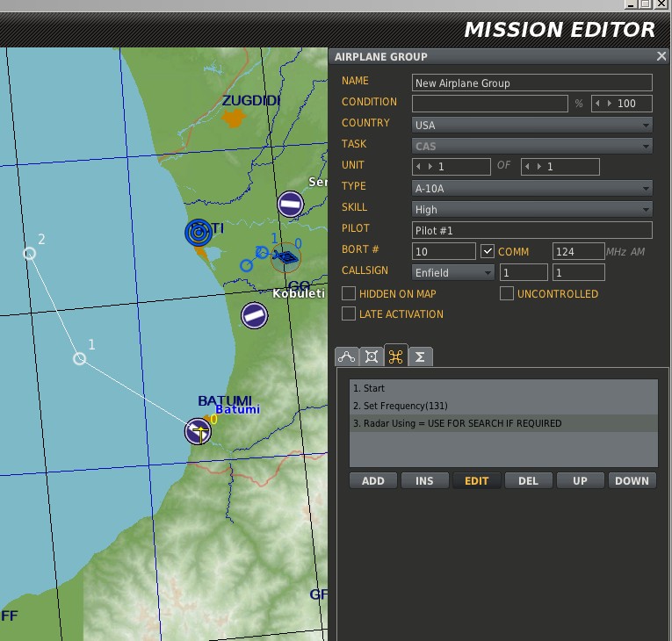Increase the OF unit count
The width and height of the screenshot is (672, 641).
pos(538,166)
